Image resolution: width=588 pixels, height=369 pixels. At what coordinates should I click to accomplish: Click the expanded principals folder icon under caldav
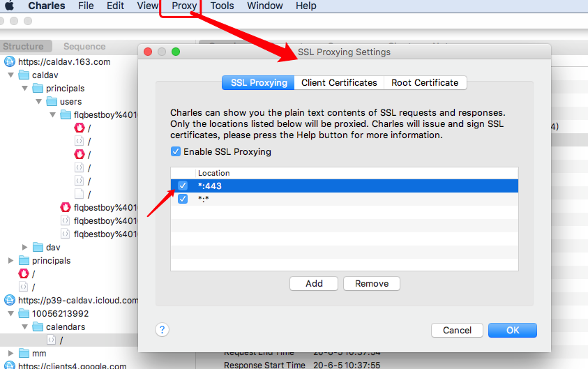tap(38, 88)
